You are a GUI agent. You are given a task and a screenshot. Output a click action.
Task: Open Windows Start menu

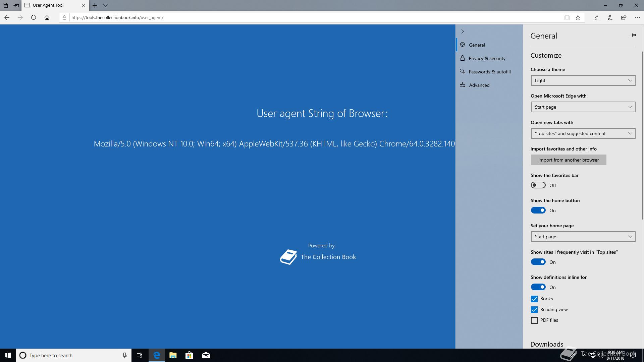pos(8,355)
